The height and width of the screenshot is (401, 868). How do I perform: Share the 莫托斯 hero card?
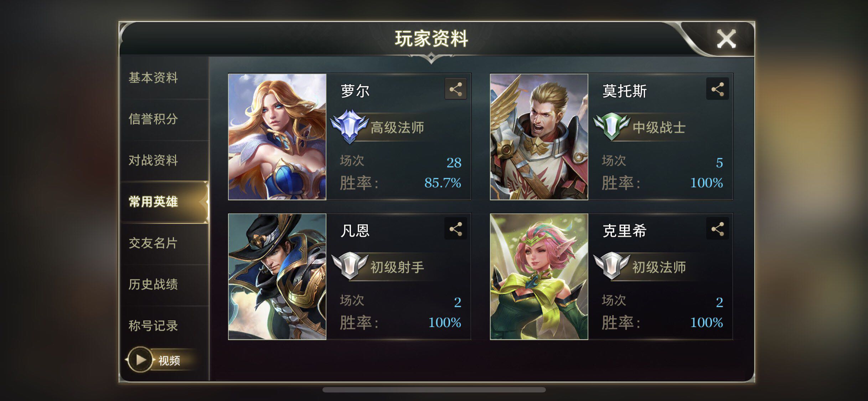(717, 89)
